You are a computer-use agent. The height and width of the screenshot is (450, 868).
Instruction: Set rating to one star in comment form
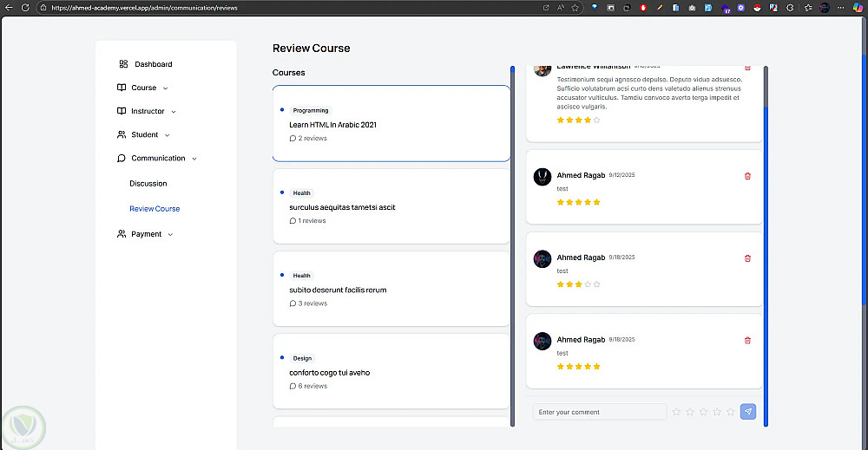tap(676, 412)
